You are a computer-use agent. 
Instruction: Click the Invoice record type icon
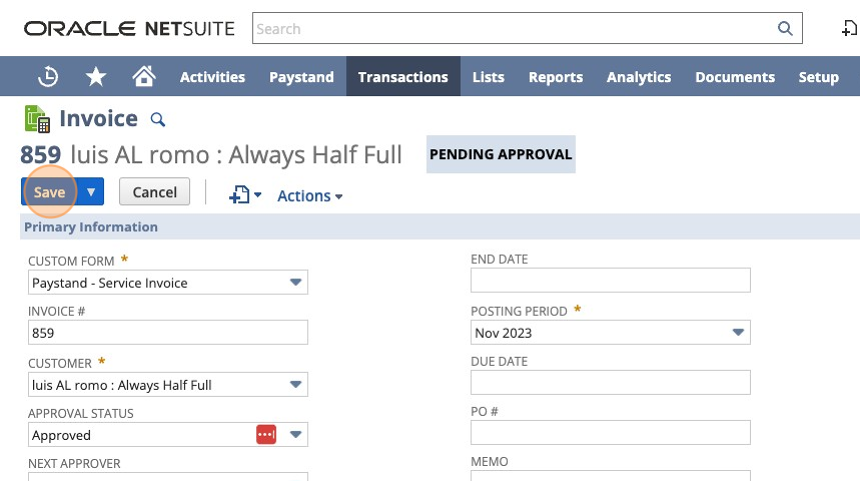[x=37, y=119]
